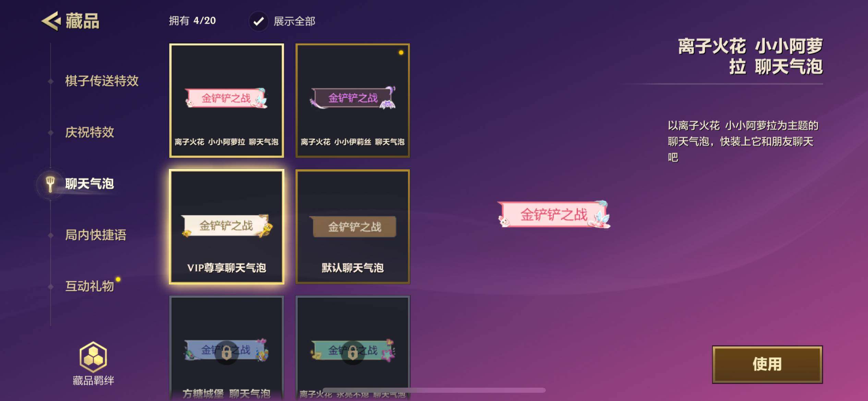This screenshot has width=868, height=401.
Task: Tap the lock icon on the green bubble card
Action: 353,353
